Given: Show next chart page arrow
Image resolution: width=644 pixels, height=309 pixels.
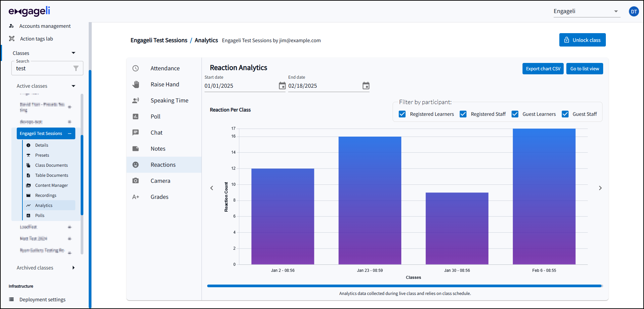Looking at the screenshot, I should tap(600, 188).
